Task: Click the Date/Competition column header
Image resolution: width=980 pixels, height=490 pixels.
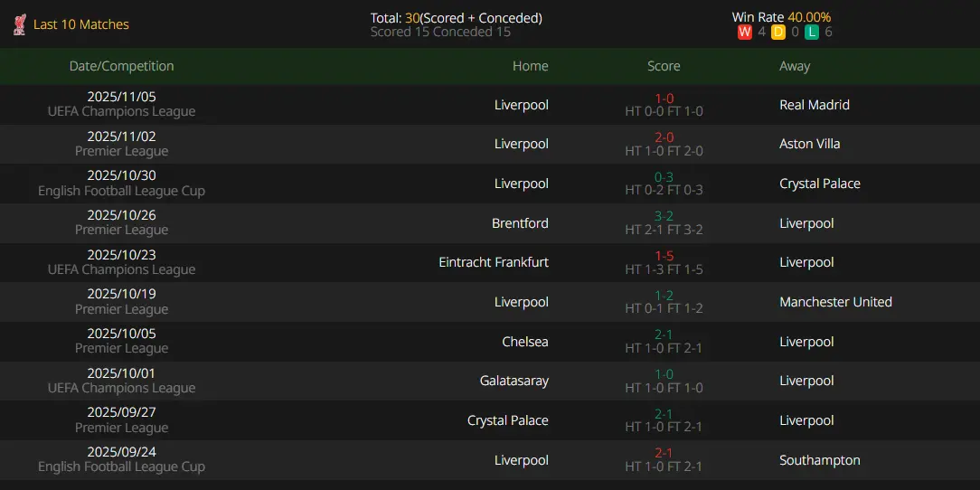Action: tap(121, 66)
